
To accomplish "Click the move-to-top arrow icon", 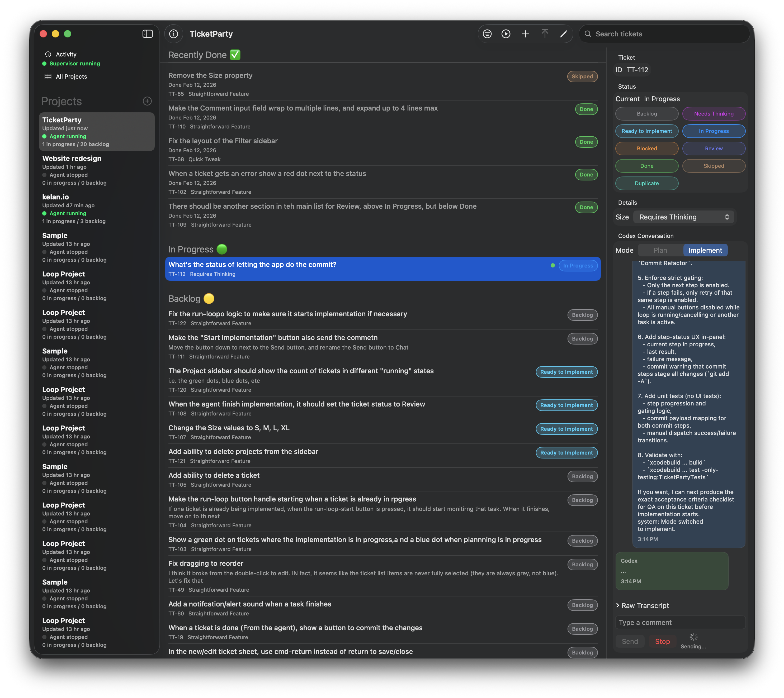I will tap(545, 34).
